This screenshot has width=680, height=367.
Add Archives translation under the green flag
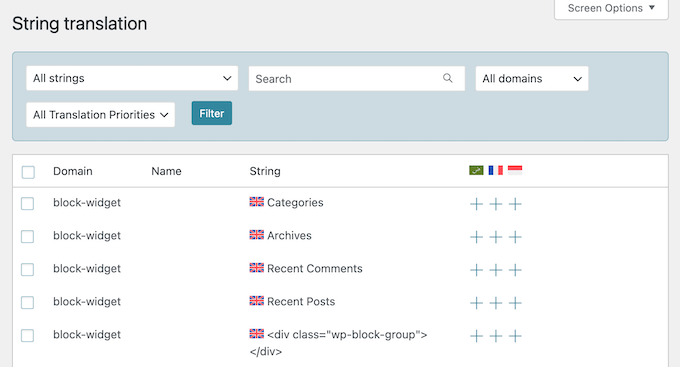[x=476, y=237]
